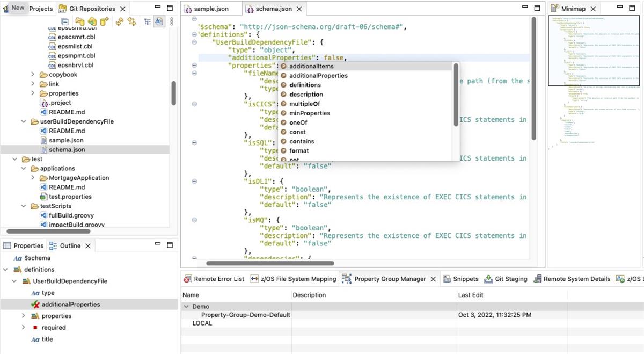Viewport: 644px width, 354px height.
Task: Close the schema.json editor tab
Action: (299, 9)
